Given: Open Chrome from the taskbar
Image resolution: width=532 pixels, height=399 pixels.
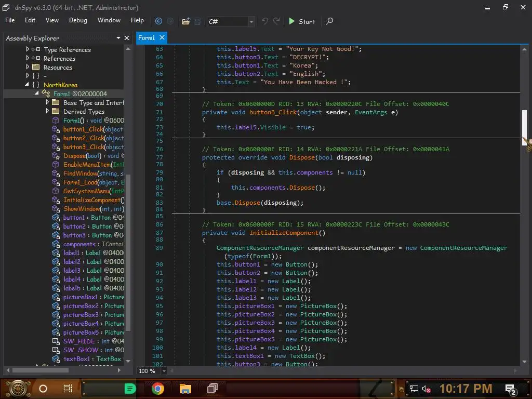Looking at the screenshot, I should click(x=158, y=388).
